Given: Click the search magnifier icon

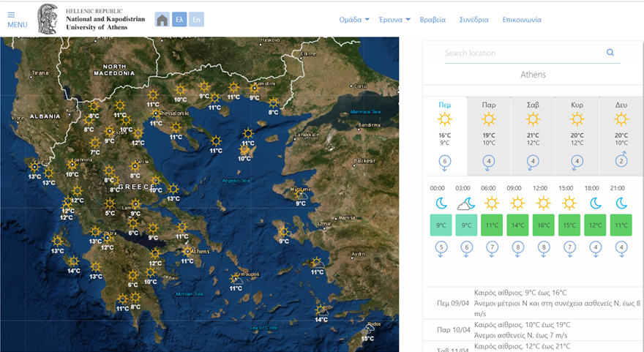Looking at the screenshot, I should pos(610,53).
